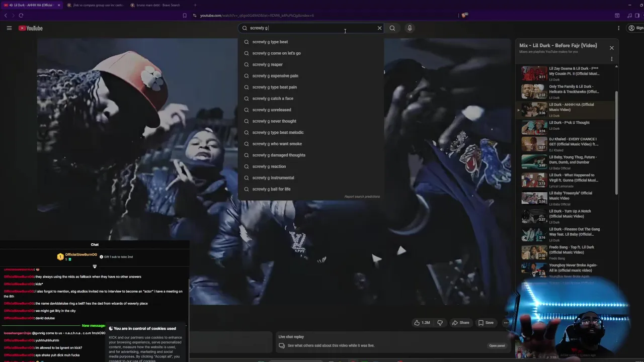Open the live chat replay panel
644x362 pixels.
click(x=497, y=346)
